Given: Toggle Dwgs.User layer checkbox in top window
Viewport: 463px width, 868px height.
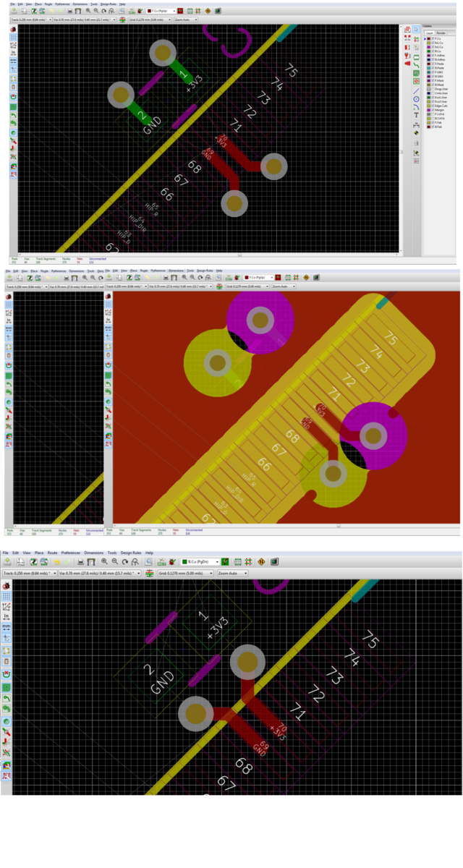Looking at the screenshot, I should 433,89.
